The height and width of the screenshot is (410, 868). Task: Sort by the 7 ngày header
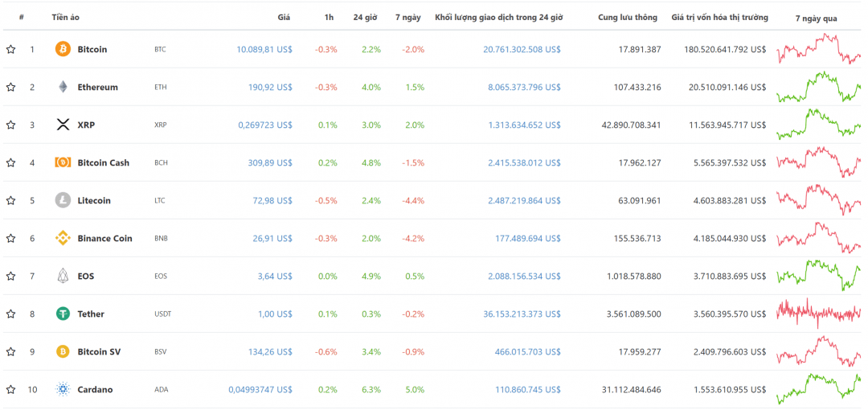pos(407,17)
